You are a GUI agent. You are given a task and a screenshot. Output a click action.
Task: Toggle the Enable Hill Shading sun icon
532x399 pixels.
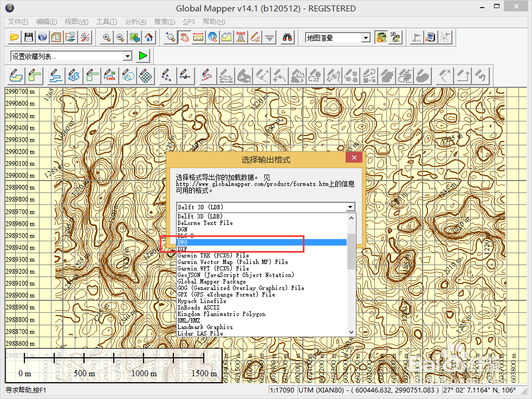pyautogui.click(x=381, y=37)
